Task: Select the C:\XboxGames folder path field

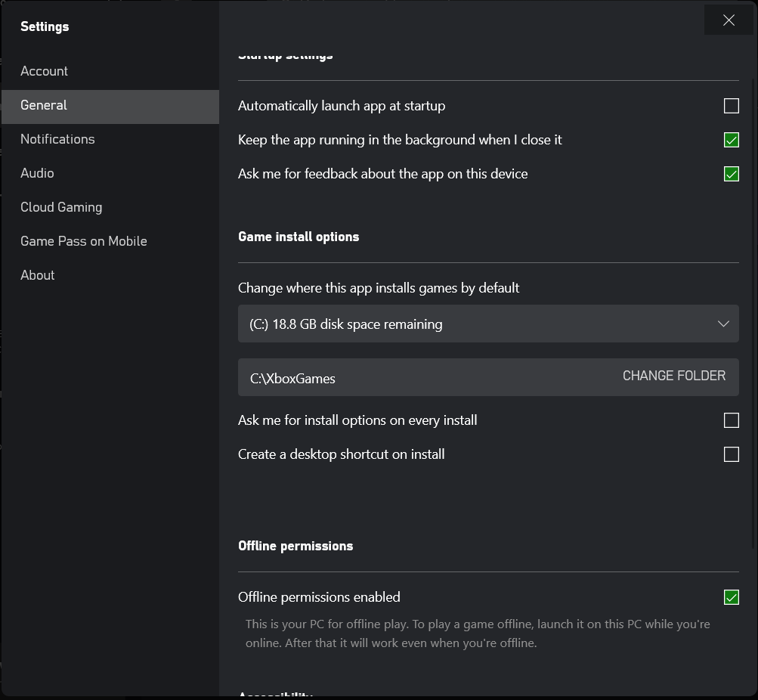Action: [x=488, y=377]
